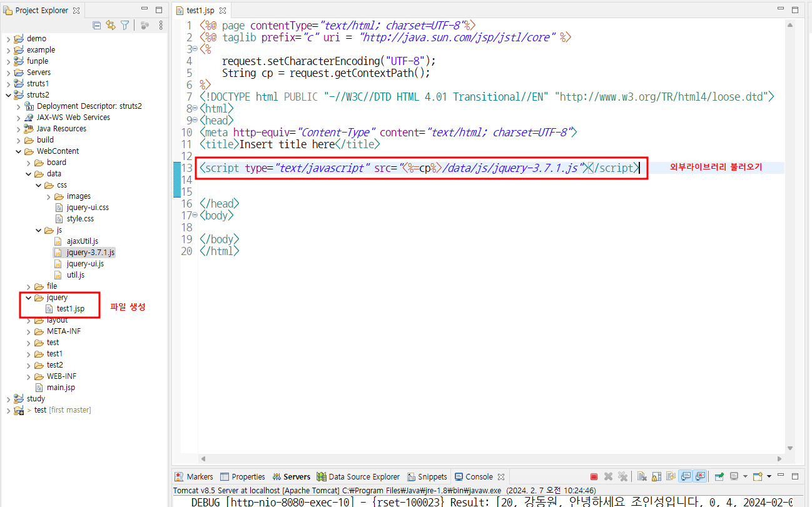
Task: Click the editor horizontal scrollbar
Action: (490, 459)
